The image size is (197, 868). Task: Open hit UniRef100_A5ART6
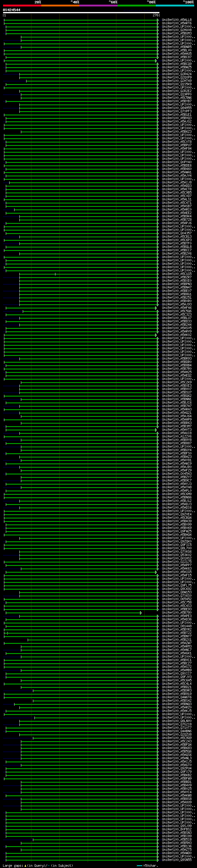[177, 23]
